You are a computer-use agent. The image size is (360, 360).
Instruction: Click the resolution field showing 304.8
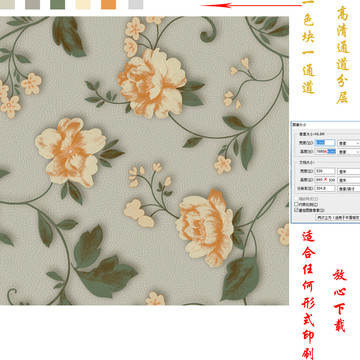click(325, 188)
